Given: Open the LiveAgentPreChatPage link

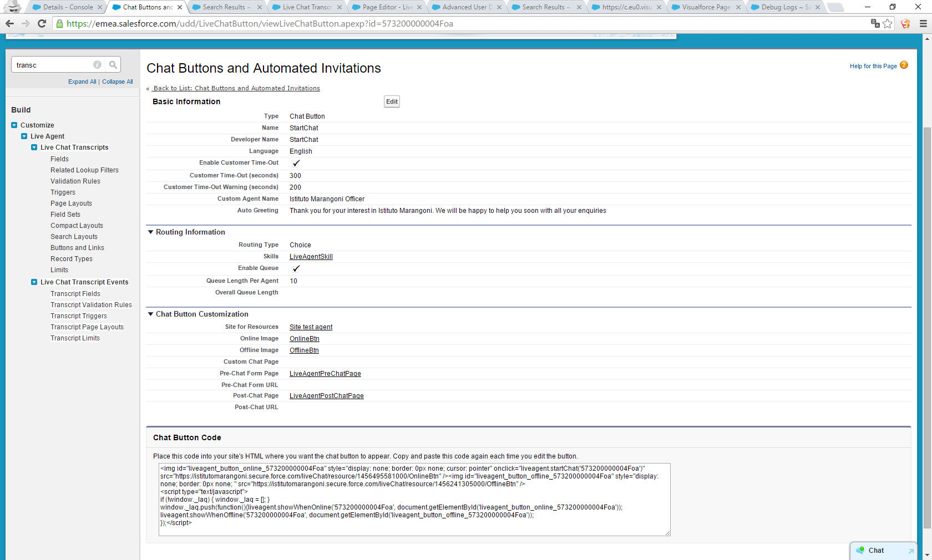Looking at the screenshot, I should tap(325, 374).
